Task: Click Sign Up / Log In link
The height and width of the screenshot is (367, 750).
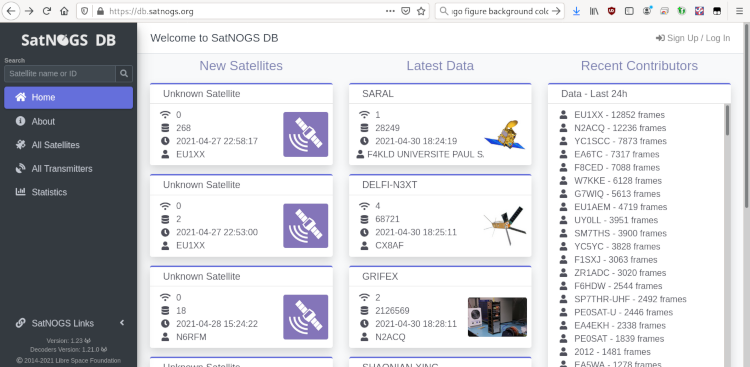Action: click(x=693, y=38)
